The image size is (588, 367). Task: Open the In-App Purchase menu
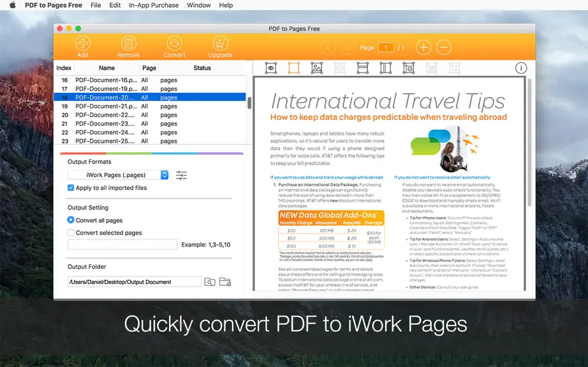(x=154, y=5)
